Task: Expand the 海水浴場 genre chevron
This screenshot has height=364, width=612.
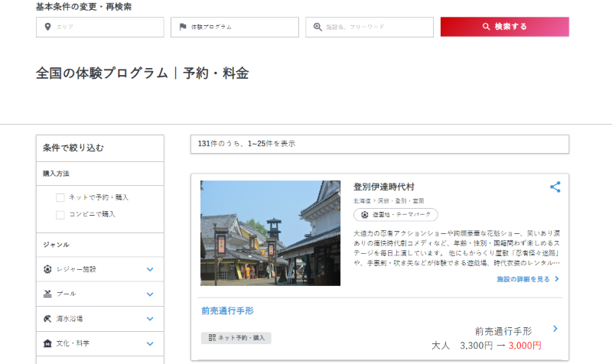Action: (150, 319)
